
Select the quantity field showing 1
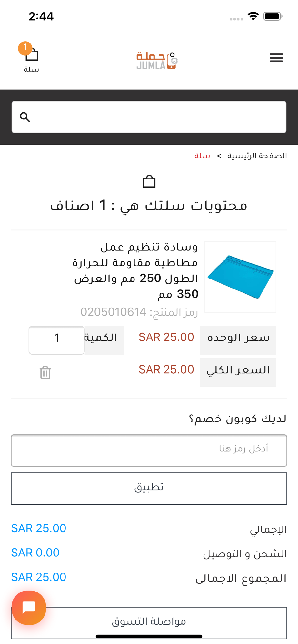pyautogui.click(x=56, y=340)
